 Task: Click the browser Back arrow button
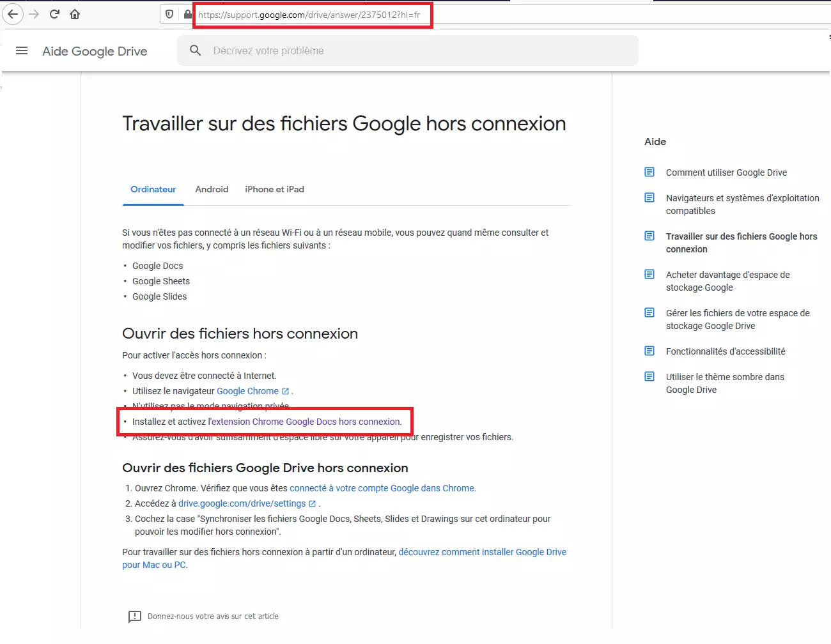click(13, 14)
